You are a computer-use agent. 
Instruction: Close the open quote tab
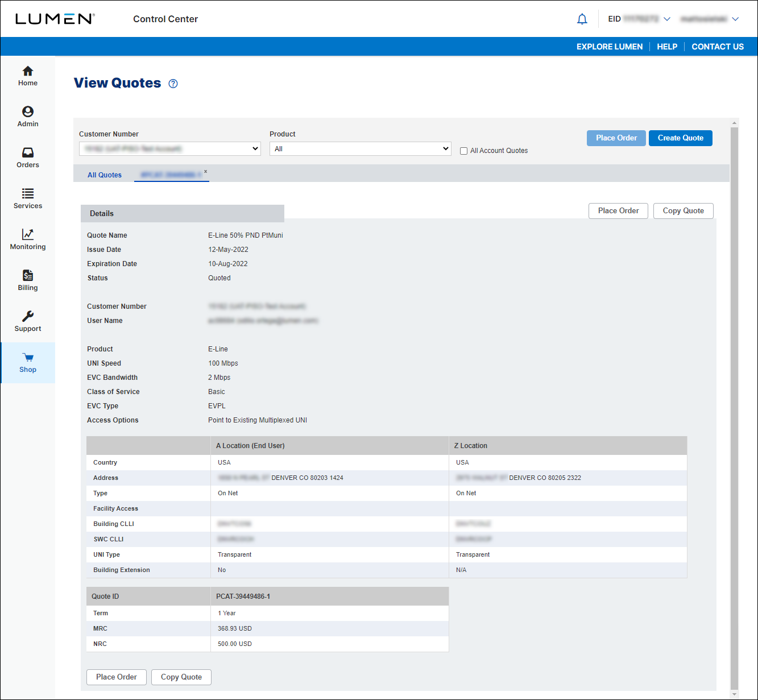[205, 171]
